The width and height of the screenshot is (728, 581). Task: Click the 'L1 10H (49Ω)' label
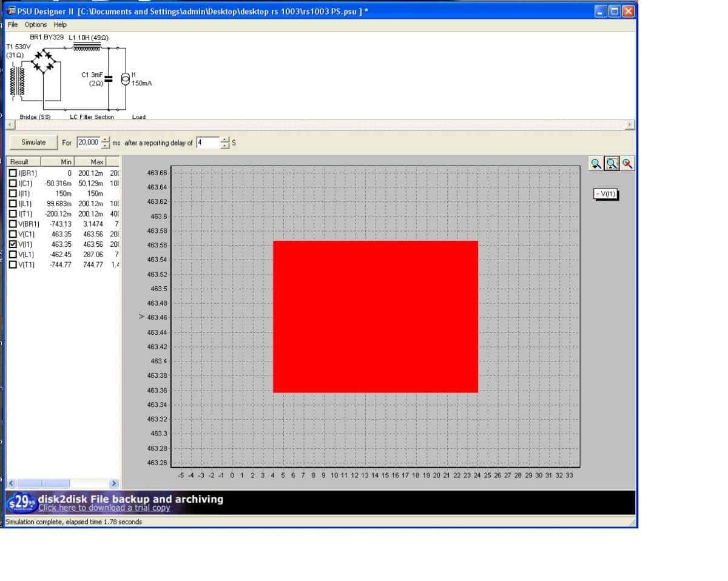point(89,38)
